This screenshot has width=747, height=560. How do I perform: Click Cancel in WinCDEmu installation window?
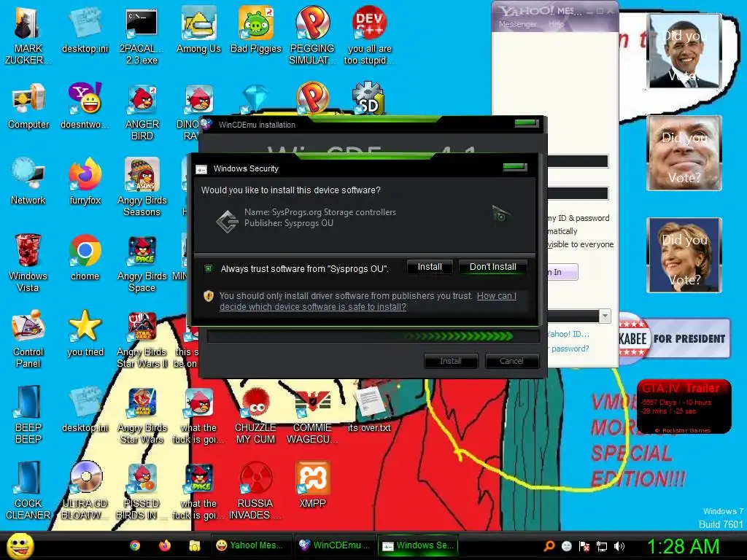pyautogui.click(x=511, y=361)
